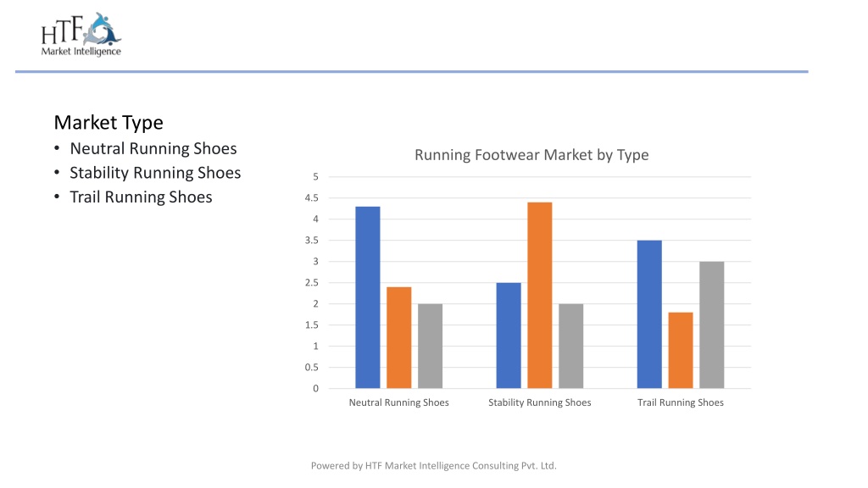Click the 'Neutral Running Shoes' bullet item
The width and height of the screenshot is (868, 488).
click(x=153, y=148)
